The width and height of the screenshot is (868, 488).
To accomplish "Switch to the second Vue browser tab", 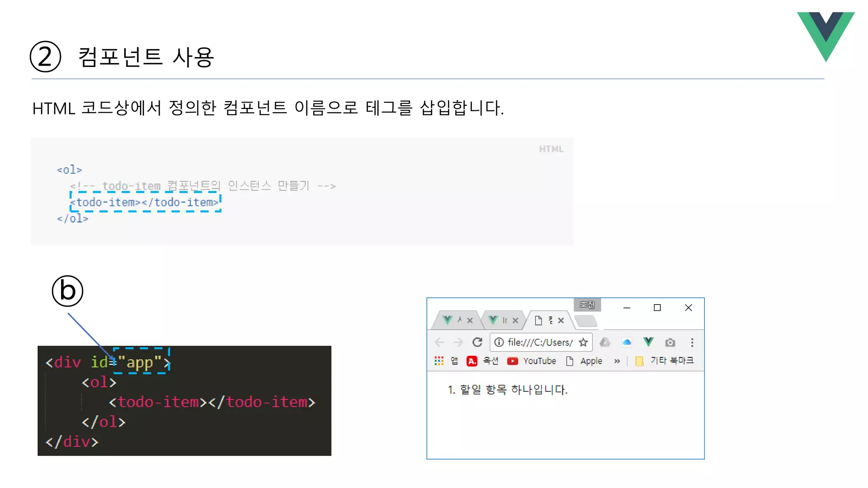I will (498, 320).
